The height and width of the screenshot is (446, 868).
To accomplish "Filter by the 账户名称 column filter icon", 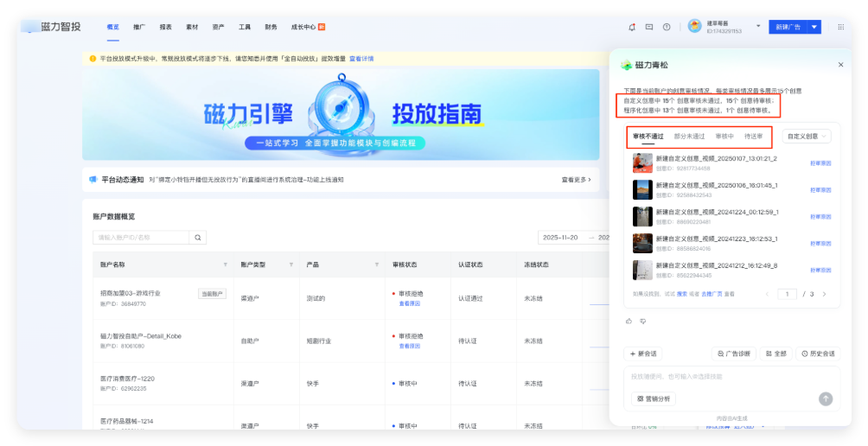I will 226,265.
